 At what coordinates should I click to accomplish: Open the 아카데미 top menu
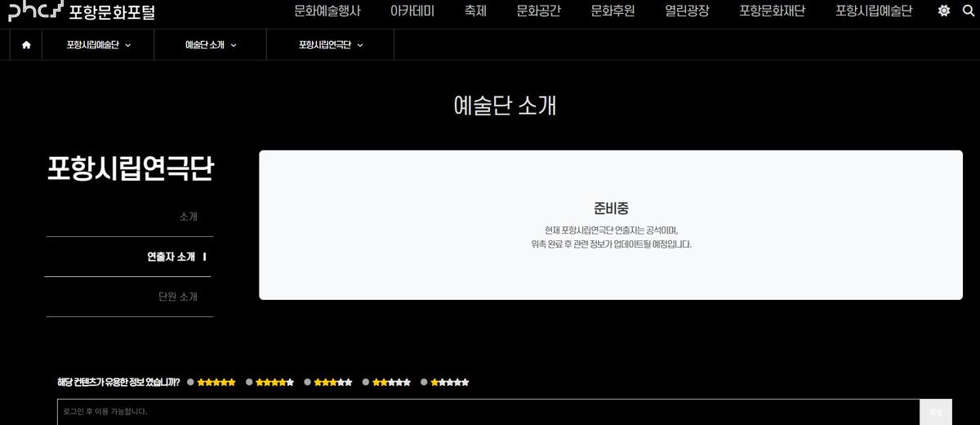[x=412, y=11]
